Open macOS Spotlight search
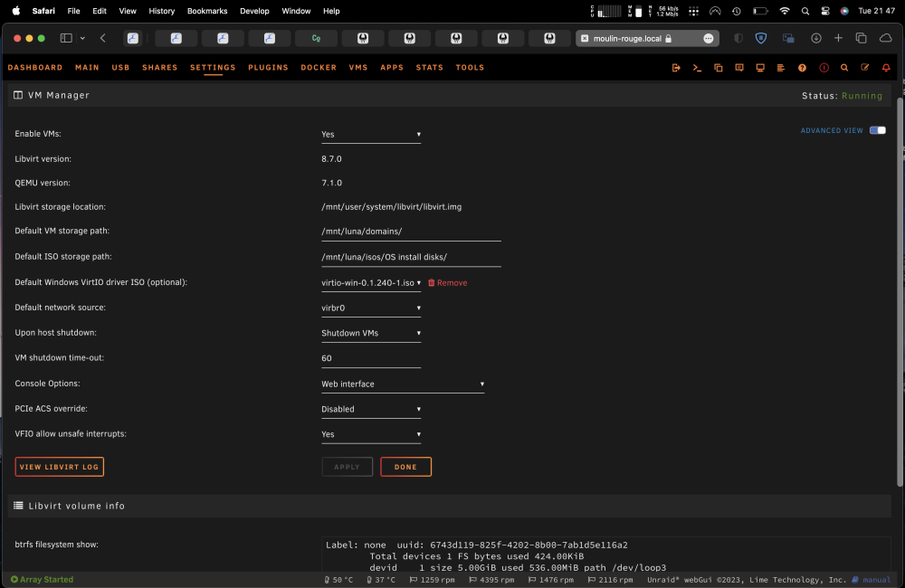Image resolution: width=905 pixels, height=588 pixels. tap(805, 11)
